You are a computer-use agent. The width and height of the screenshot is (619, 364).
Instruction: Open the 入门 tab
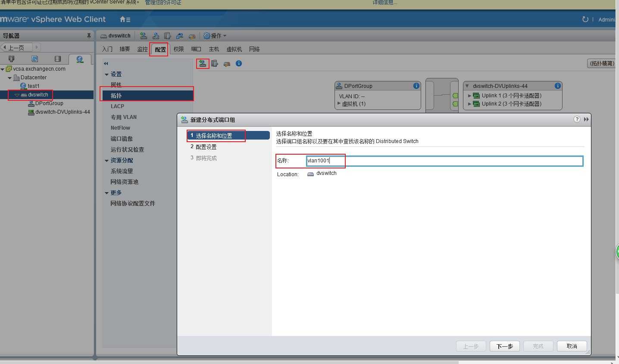pyautogui.click(x=107, y=49)
